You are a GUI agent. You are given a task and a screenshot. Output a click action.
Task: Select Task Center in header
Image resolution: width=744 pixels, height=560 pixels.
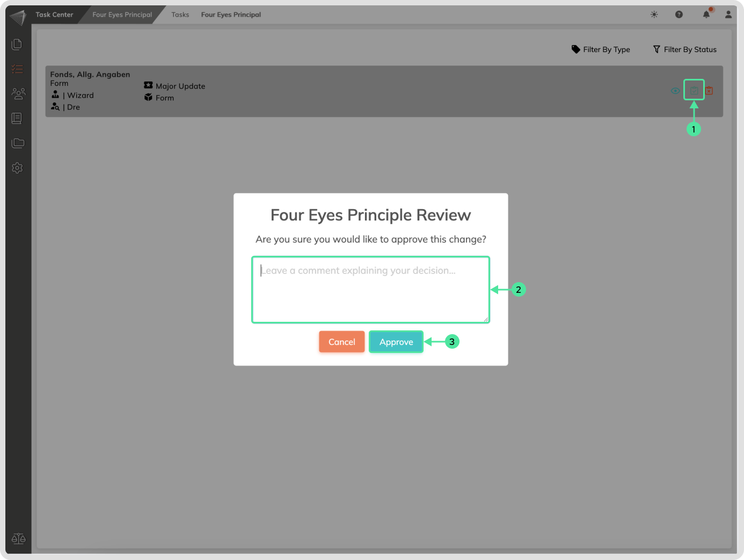coord(54,14)
